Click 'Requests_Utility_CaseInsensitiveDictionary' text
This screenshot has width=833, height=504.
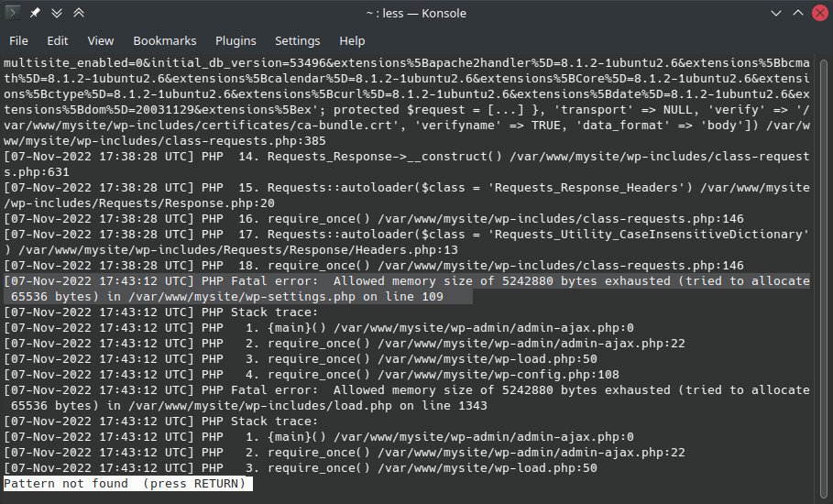pyautogui.click(x=649, y=235)
